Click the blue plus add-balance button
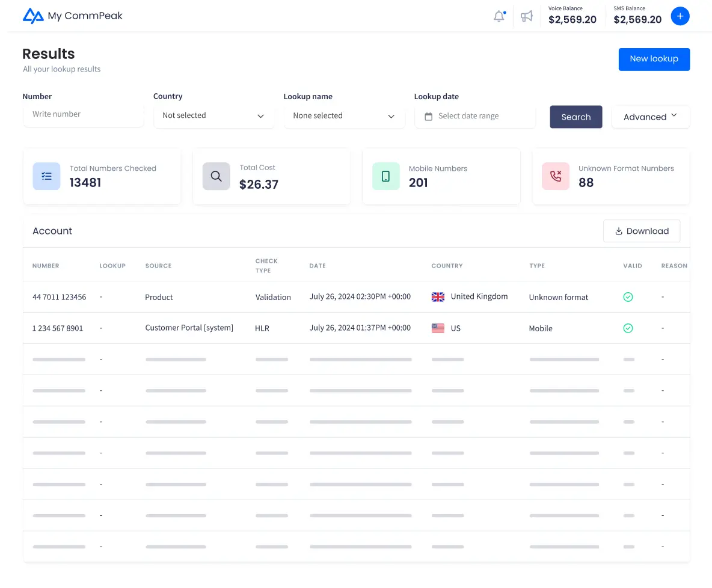 tap(680, 16)
